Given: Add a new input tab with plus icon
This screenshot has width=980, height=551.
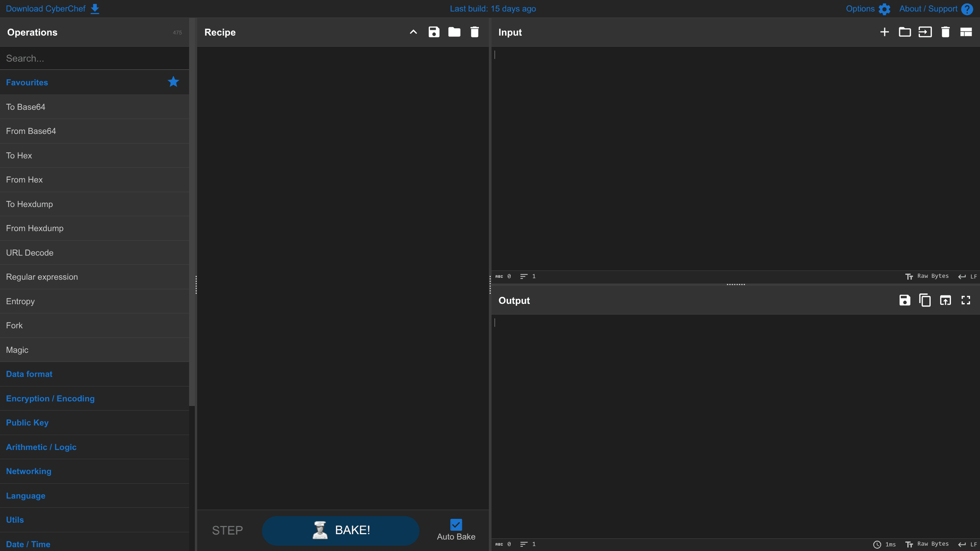Looking at the screenshot, I should click(885, 32).
